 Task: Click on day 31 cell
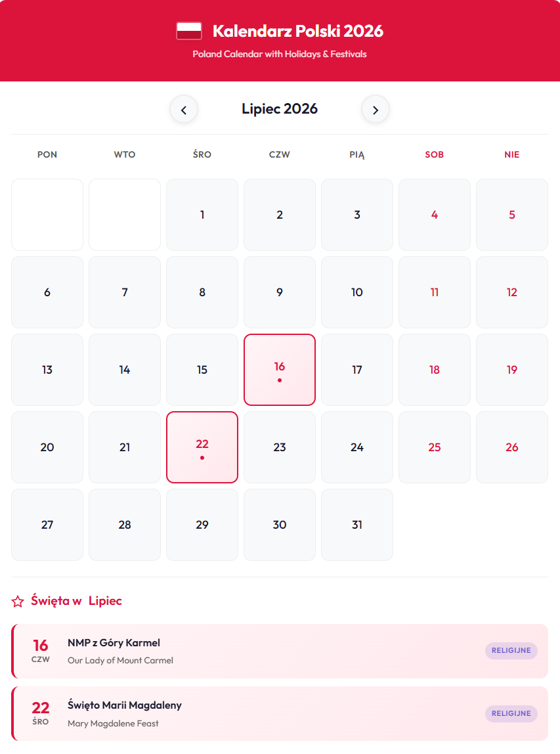357,525
